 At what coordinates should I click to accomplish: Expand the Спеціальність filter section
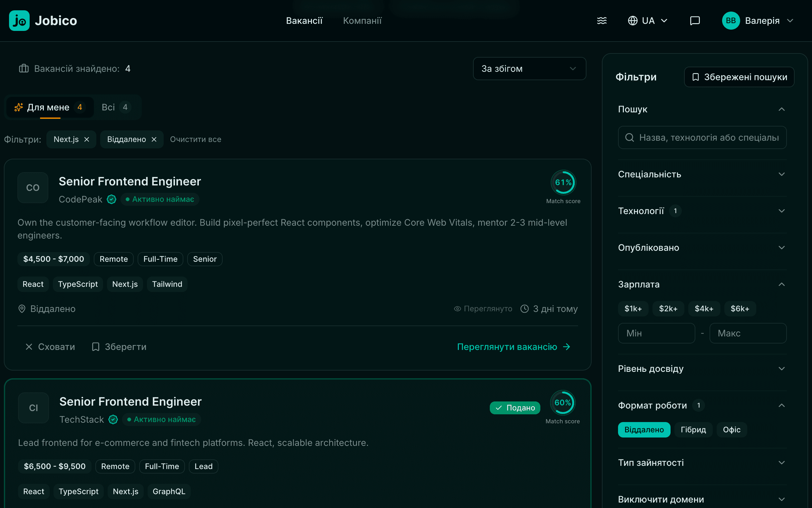[702, 174]
